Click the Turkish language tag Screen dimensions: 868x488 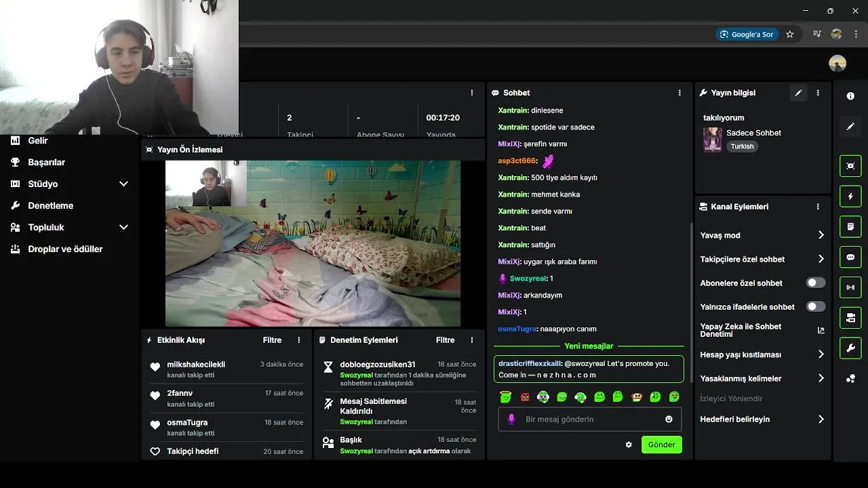point(742,146)
